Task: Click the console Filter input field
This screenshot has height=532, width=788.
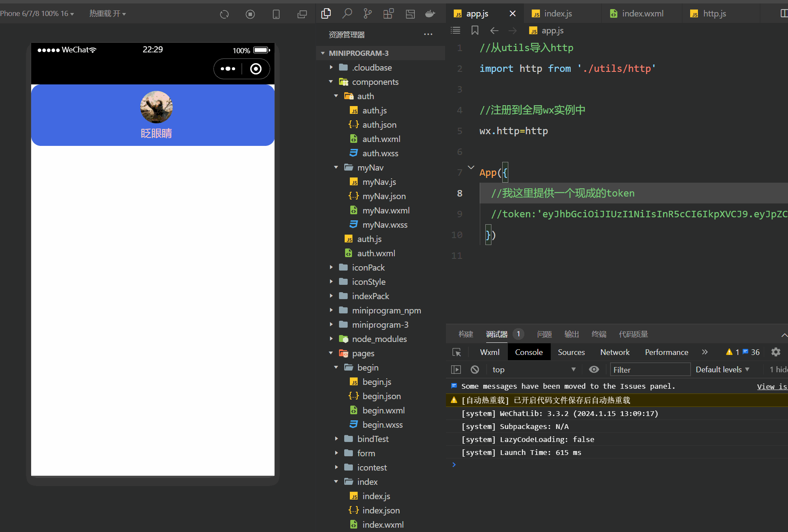Action: [650, 370]
